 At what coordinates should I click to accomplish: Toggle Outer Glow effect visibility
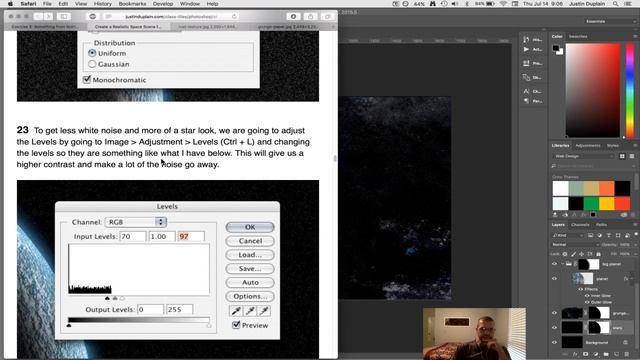pos(587,302)
